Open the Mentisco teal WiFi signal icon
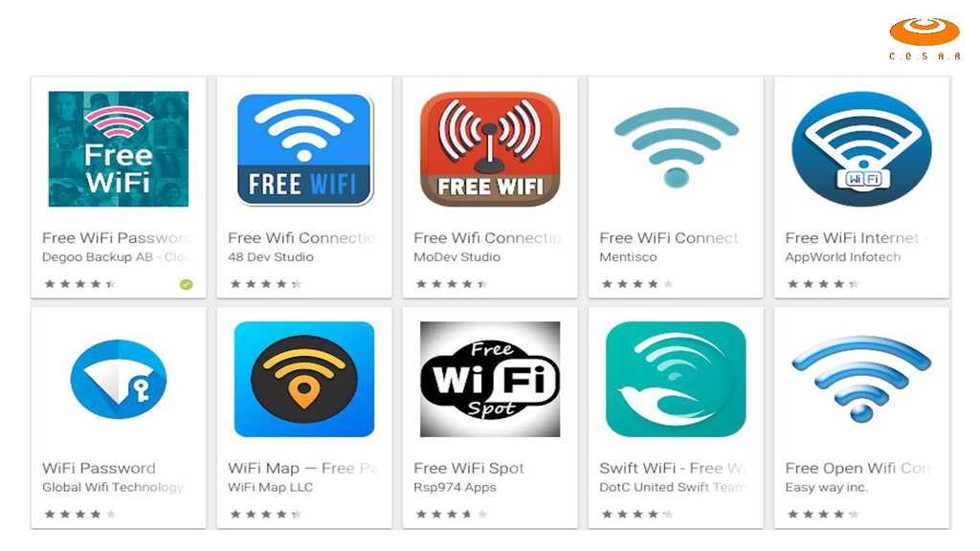Viewport: 980px width, 551px height. click(676, 147)
